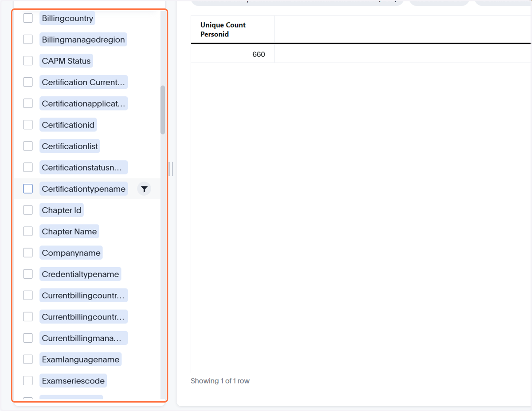Select the Examseriescode field label
The image size is (532, 411).
(x=73, y=380)
